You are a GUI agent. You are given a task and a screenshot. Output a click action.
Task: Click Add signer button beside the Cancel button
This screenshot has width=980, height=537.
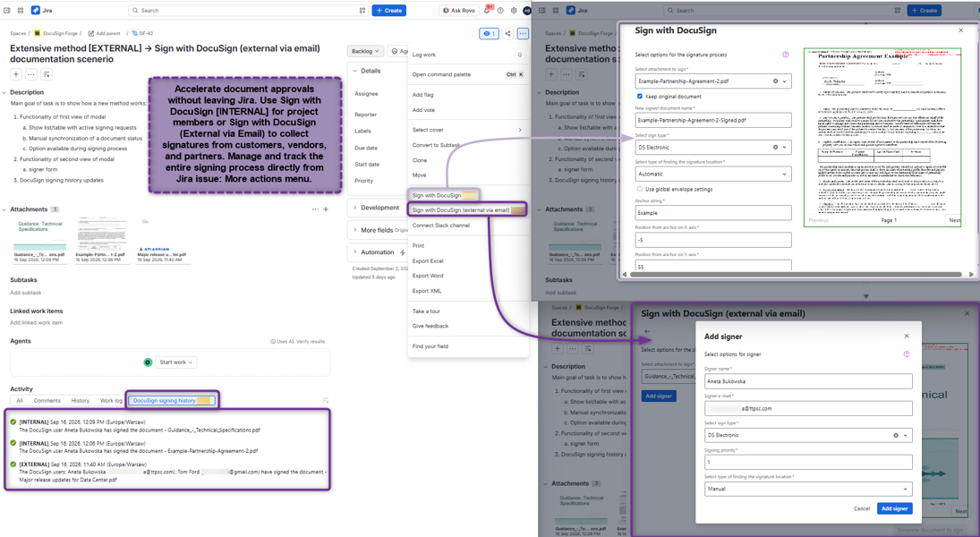coord(894,509)
